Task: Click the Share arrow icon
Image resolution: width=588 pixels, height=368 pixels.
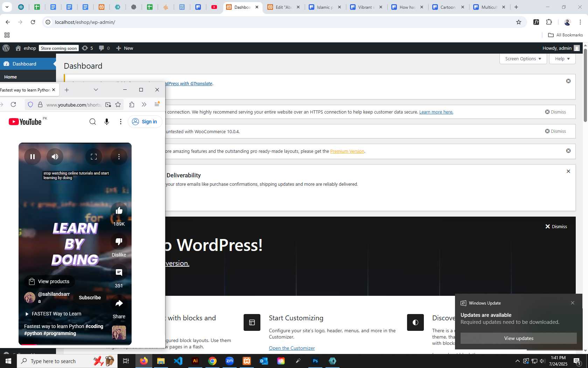Action: tap(119, 303)
